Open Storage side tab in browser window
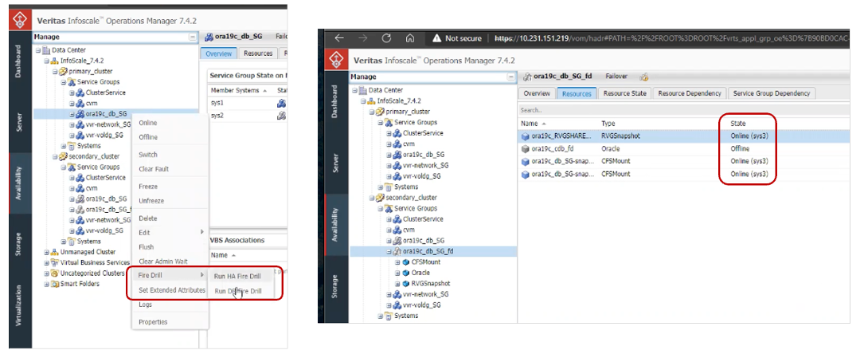 334,288
